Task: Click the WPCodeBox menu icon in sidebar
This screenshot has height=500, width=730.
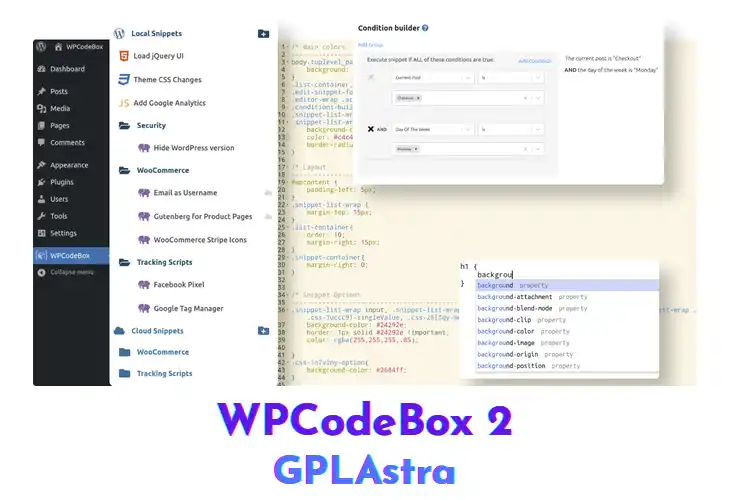Action: [x=41, y=256]
